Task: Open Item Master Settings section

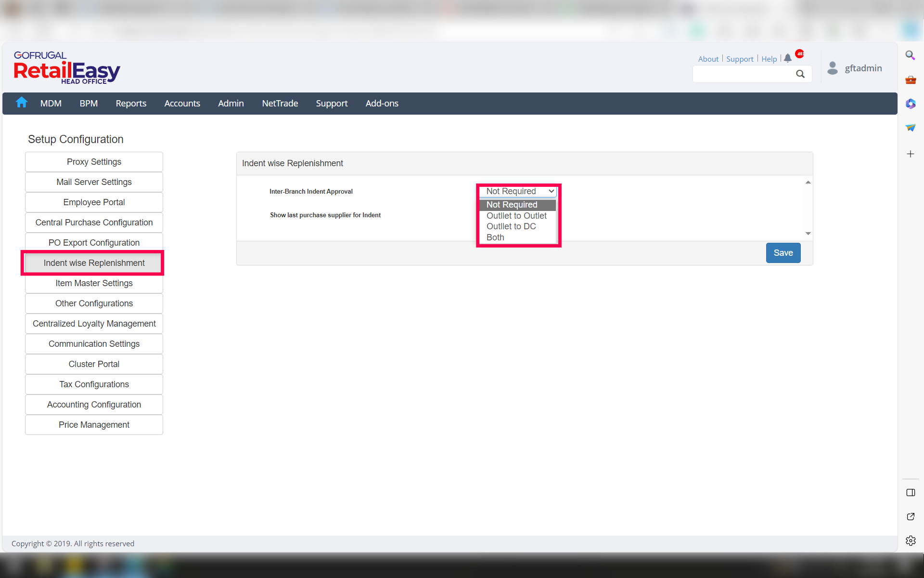Action: coord(94,283)
